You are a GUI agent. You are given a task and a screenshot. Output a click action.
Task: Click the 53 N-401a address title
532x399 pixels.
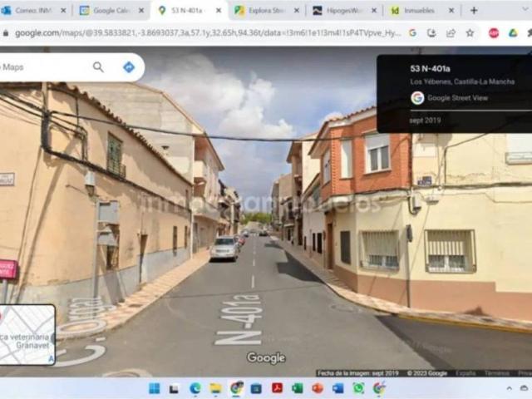coord(430,68)
